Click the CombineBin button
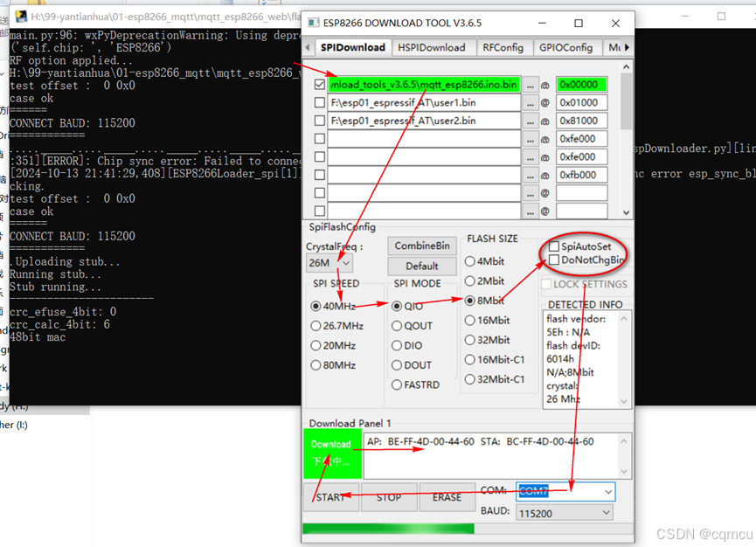Viewport: 756px width, 547px height. click(x=422, y=246)
